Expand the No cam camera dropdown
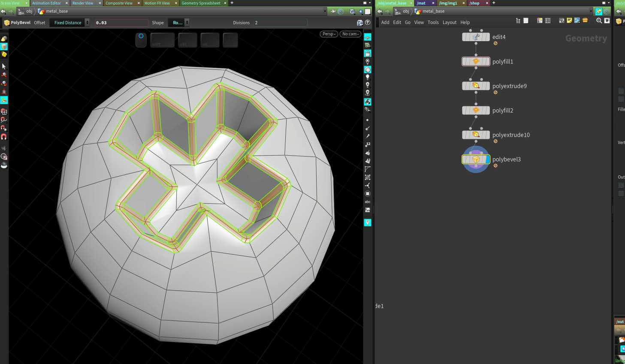625x364 pixels. [x=350, y=34]
